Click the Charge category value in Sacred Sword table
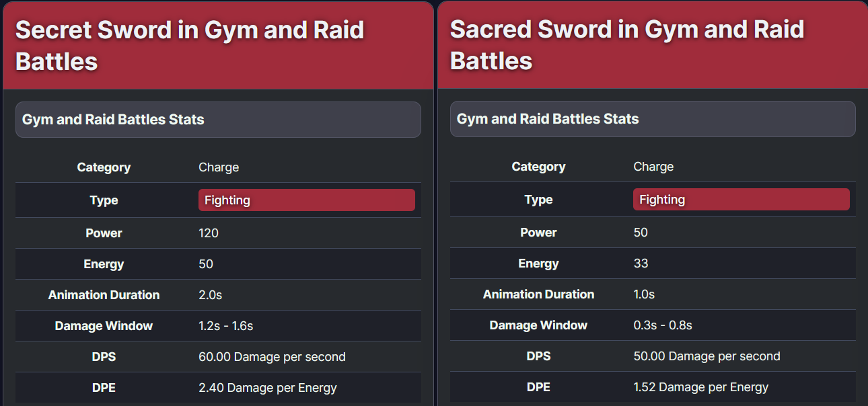Viewport: 868px width, 406px height. pyautogui.click(x=653, y=167)
